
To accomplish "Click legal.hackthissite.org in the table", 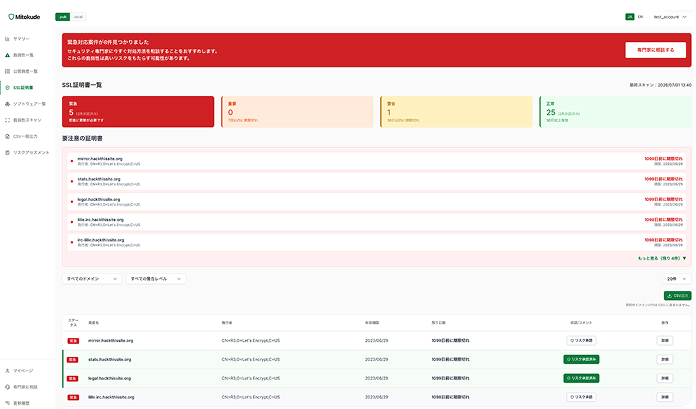I will click(110, 378).
